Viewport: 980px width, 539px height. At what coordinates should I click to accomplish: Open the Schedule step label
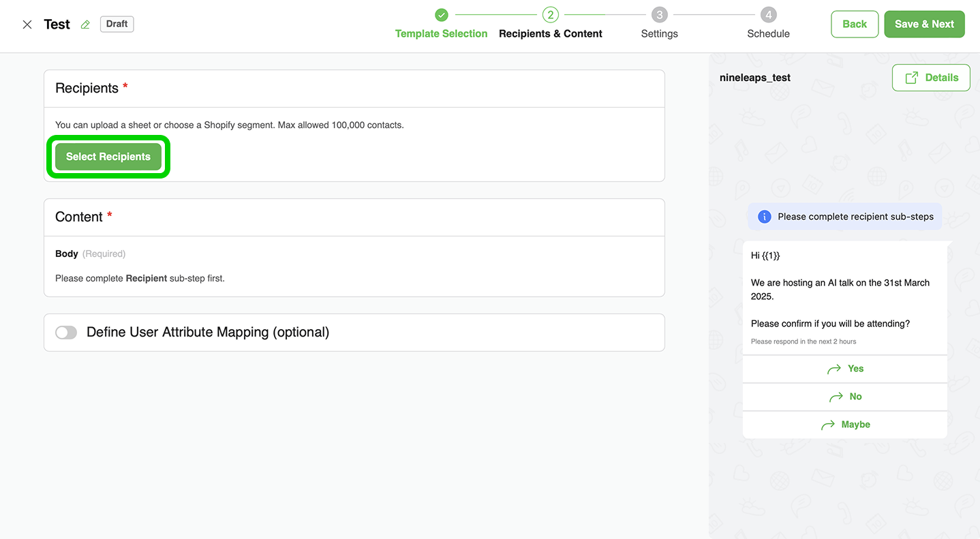pos(768,33)
